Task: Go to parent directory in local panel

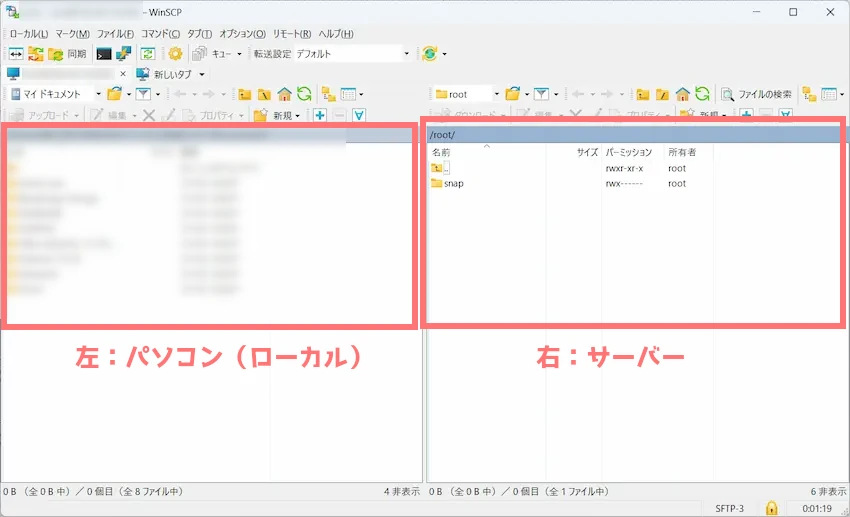Action: coord(244,94)
